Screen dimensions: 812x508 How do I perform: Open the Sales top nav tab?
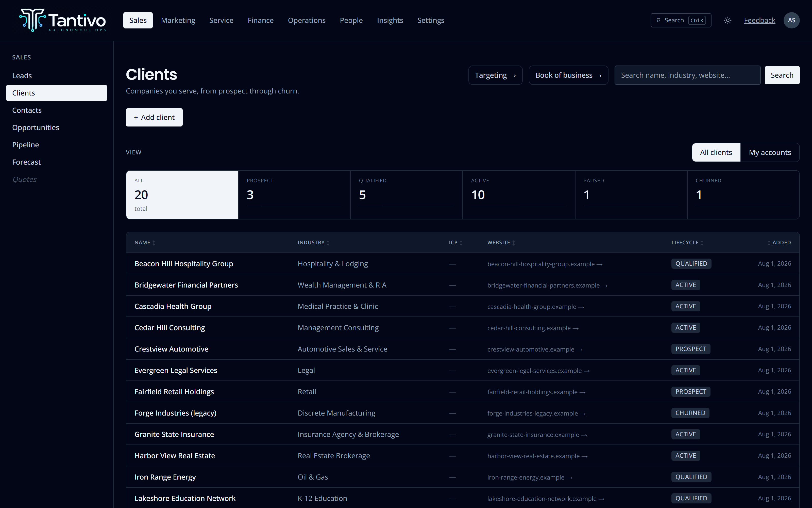[x=138, y=20]
